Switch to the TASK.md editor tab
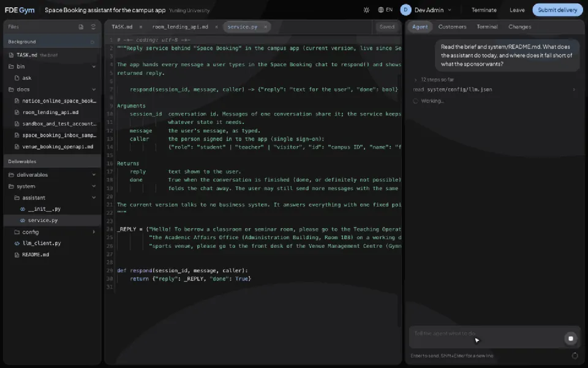This screenshot has width=588, height=368. pos(123,27)
